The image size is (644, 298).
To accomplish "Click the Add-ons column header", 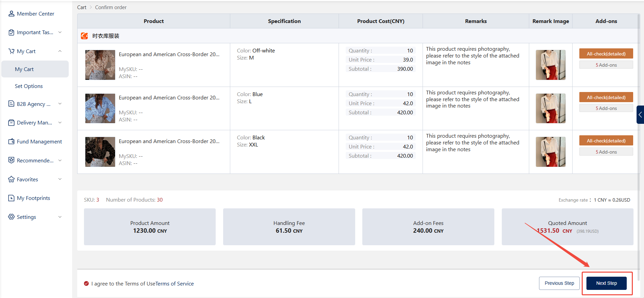I will coord(606,21).
